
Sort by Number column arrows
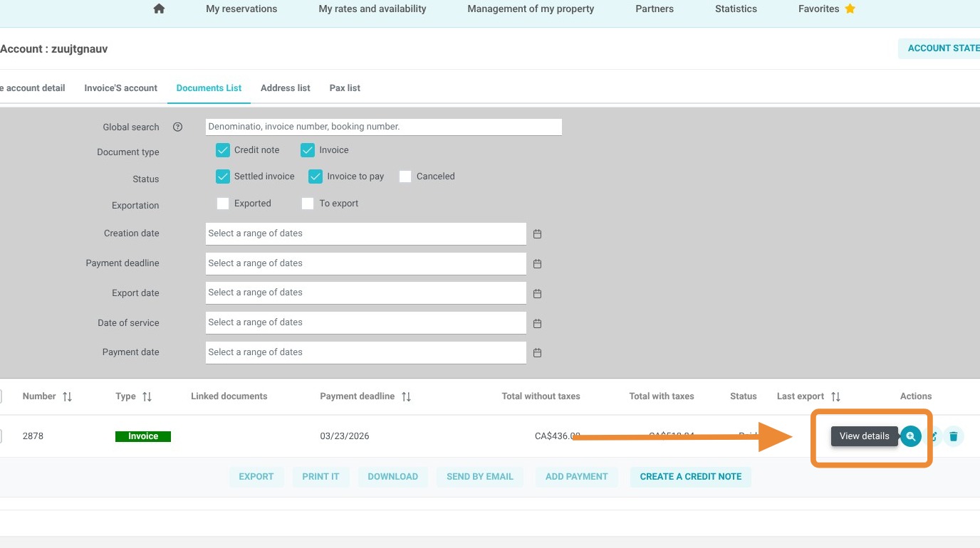tap(67, 396)
